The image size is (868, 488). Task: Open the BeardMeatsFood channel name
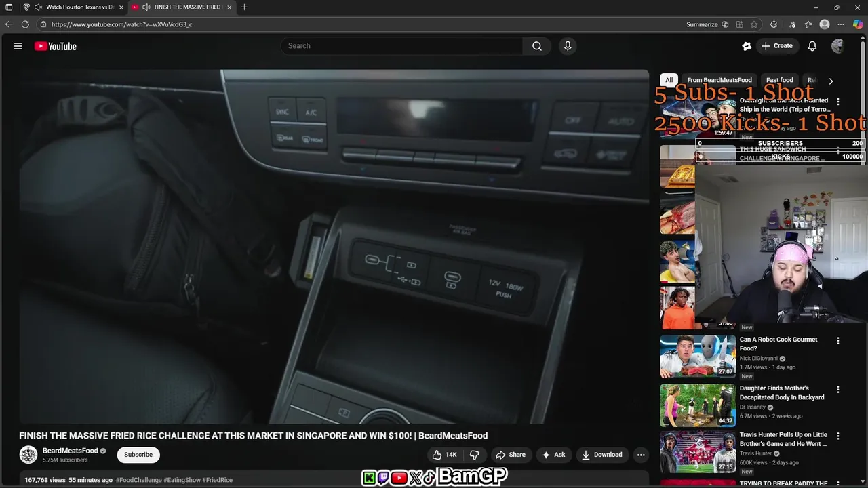71,451
